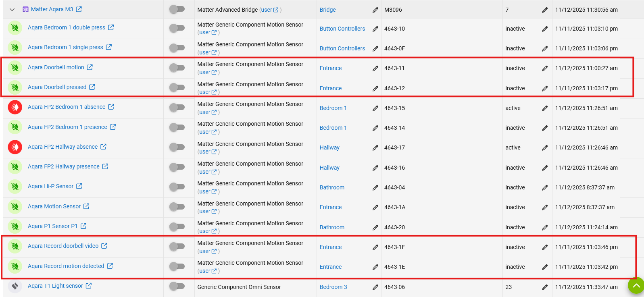Open Aqara Motion Sensor in a new window icon
Image resolution: width=644 pixels, height=297 pixels.
tap(86, 206)
